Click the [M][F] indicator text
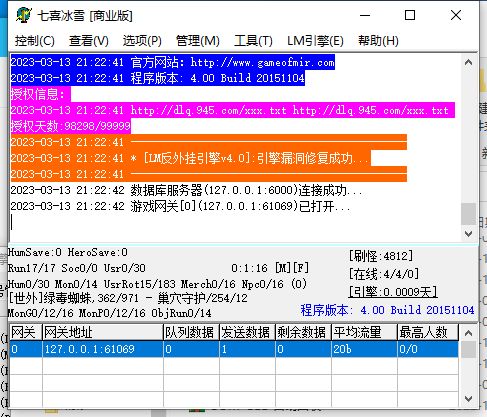487x417 pixels. click(292, 268)
